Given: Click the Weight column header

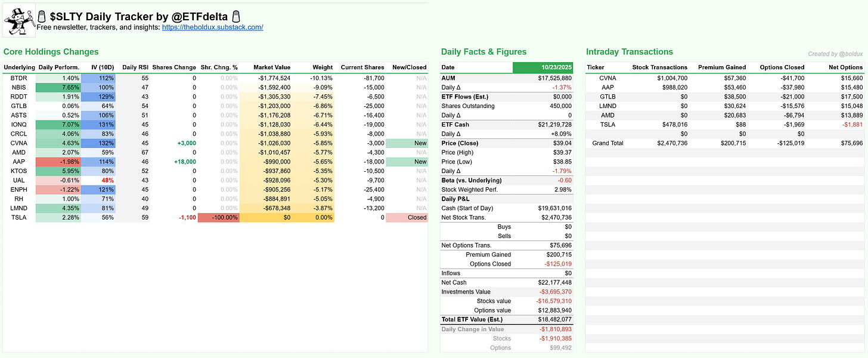Looking at the screenshot, I should click(314, 67).
